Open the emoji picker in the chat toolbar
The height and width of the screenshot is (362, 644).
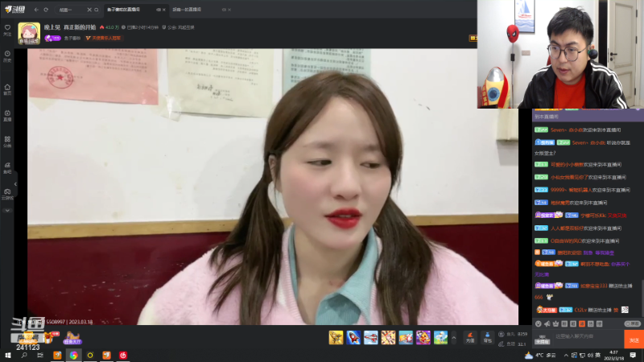(x=539, y=324)
